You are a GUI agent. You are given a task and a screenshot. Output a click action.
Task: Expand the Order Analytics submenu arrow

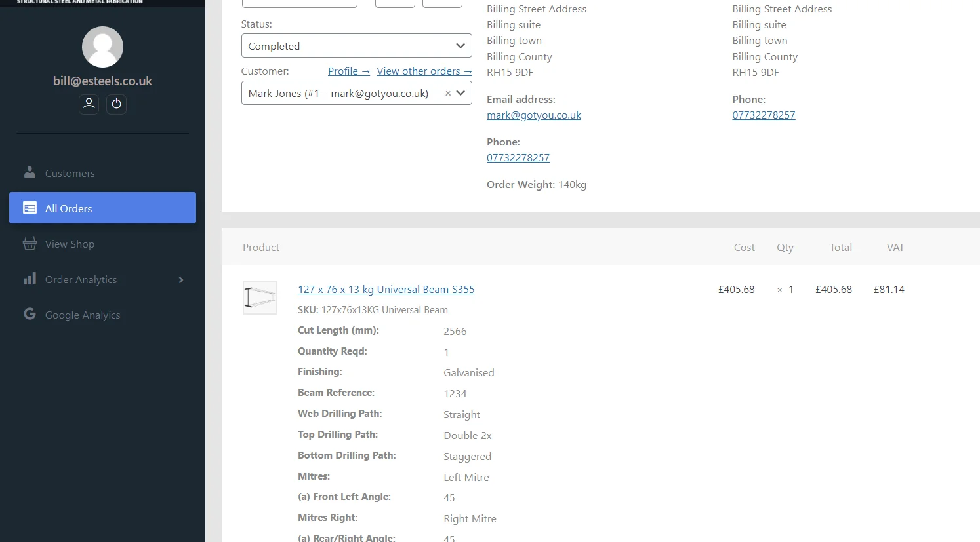(x=181, y=280)
